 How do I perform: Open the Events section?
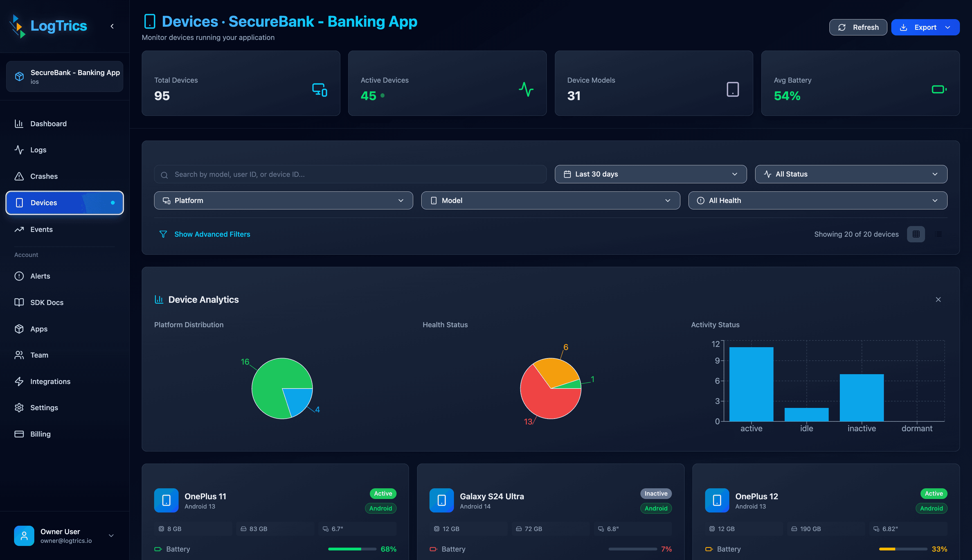coord(41,229)
